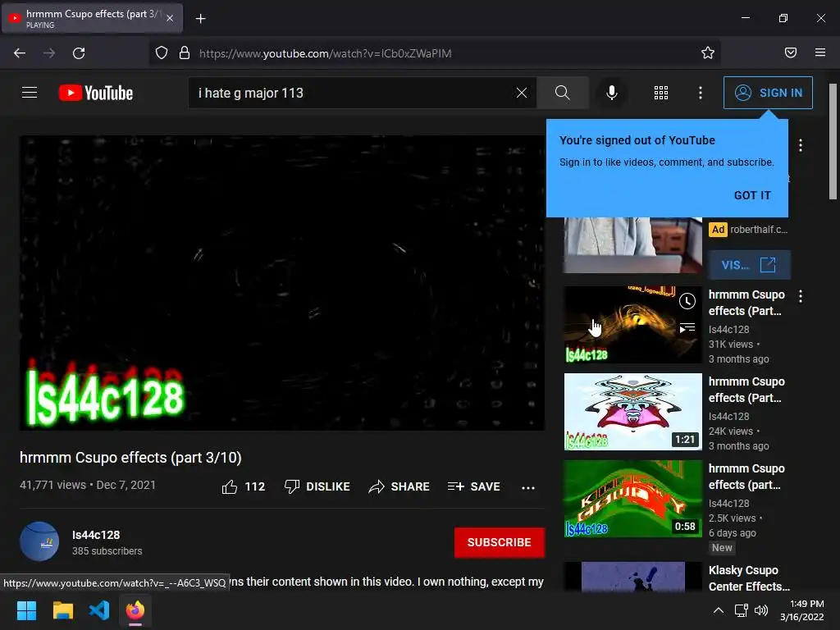Open title of 24K views video

[x=746, y=390]
